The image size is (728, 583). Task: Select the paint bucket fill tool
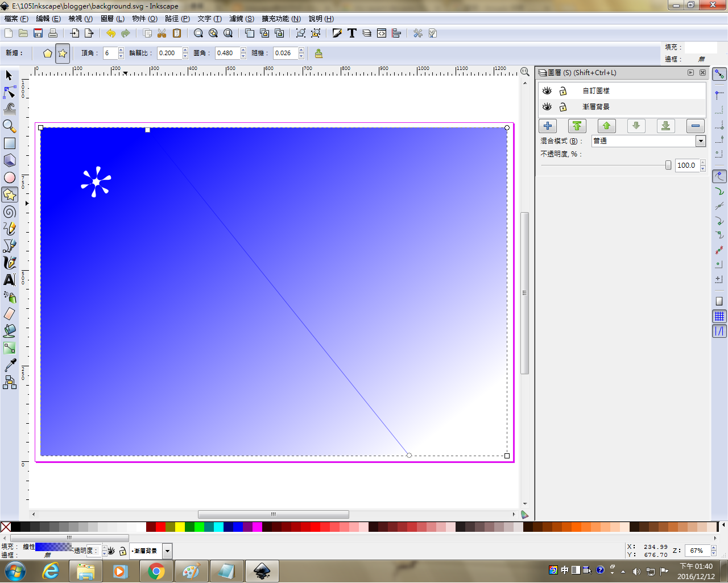(9, 331)
